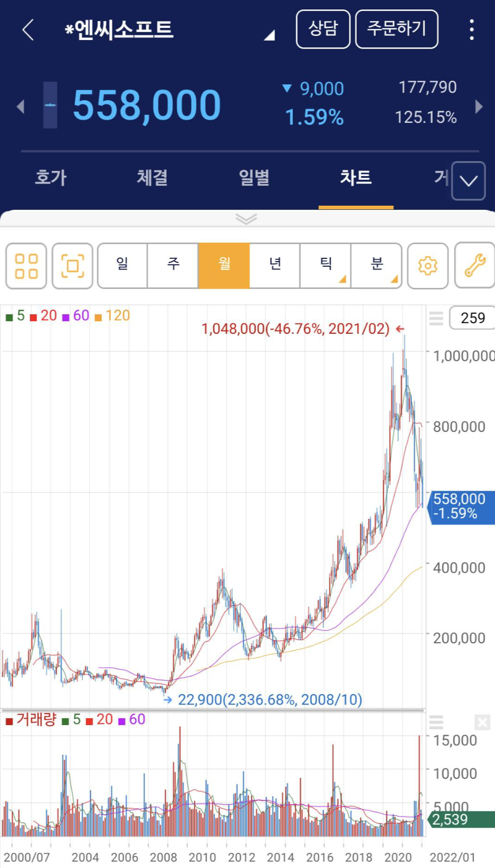Switch to the 호가 tab
Image resolution: width=495 pixels, height=868 pixels.
51,177
